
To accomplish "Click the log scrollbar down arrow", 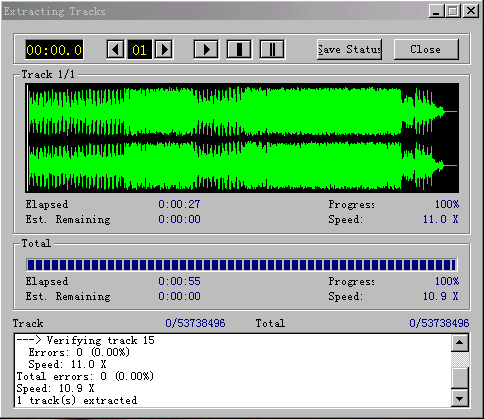I will [x=460, y=398].
